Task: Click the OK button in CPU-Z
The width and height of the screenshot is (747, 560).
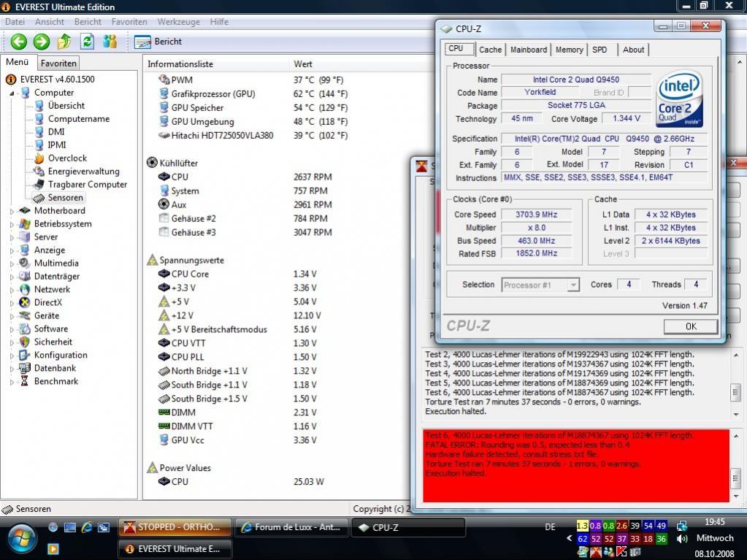Action: [690, 326]
